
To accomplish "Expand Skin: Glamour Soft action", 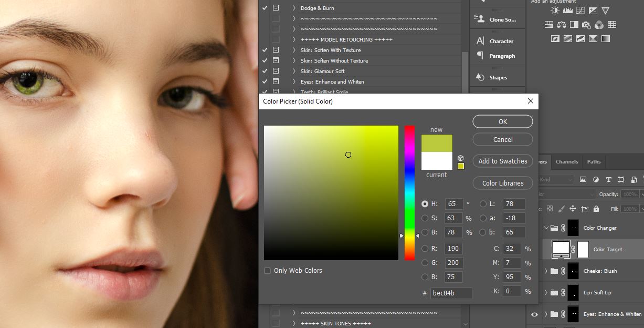I will (294, 71).
